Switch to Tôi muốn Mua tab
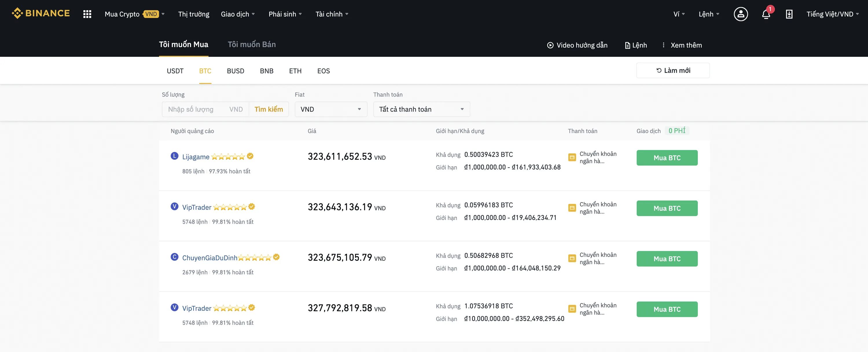The height and width of the screenshot is (352, 868). pyautogui.click(x=184, y=45)
